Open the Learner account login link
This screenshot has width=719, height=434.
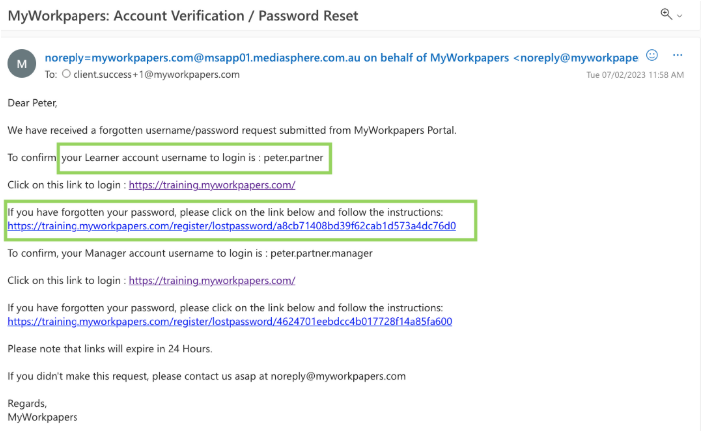tap(211, 185)
